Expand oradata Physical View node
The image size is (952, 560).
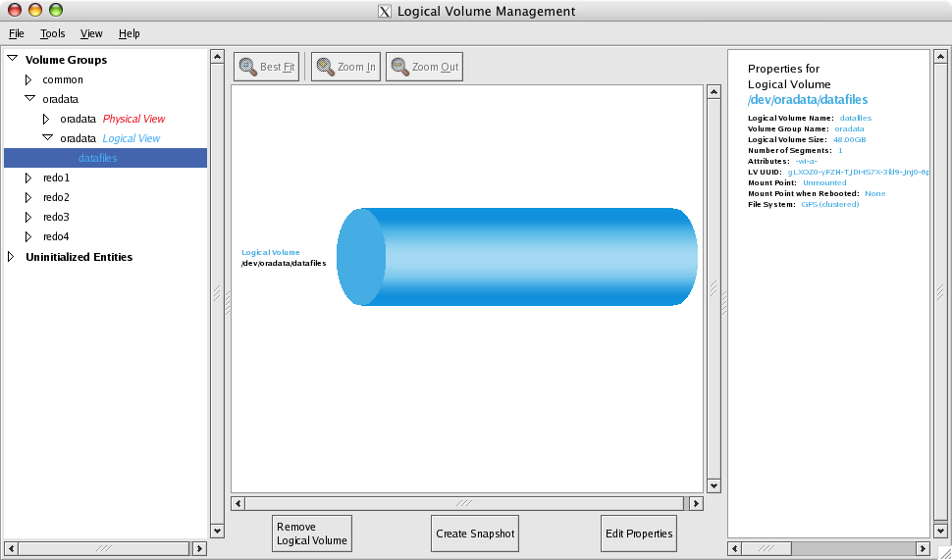click(46, 119)
